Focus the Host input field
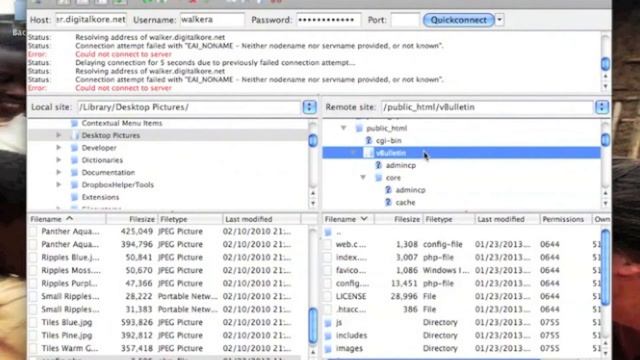 click(x=91, y=20)
